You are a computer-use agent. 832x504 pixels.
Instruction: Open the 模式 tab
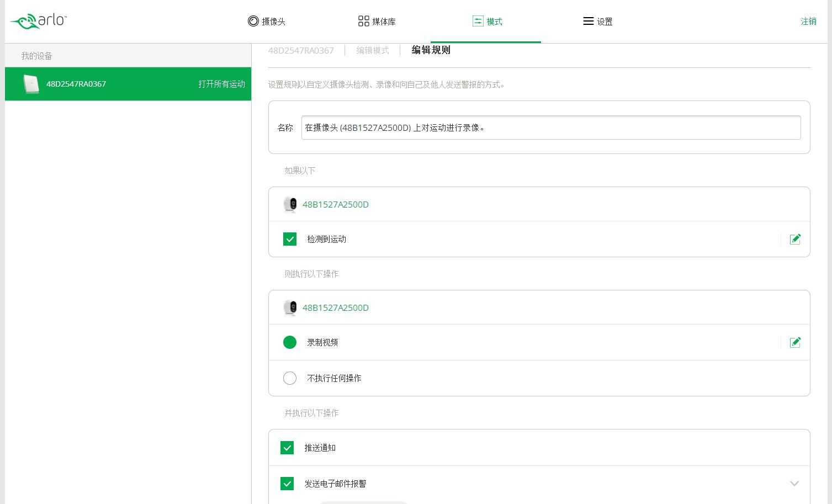pos(487,22)
